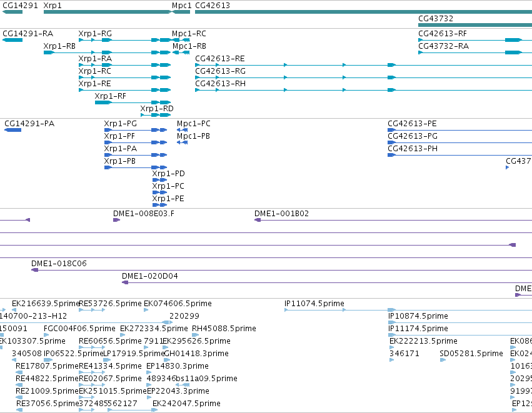Select the DME1-008E03.F feature label
532x413 pixels.
[x=144, y=214]
